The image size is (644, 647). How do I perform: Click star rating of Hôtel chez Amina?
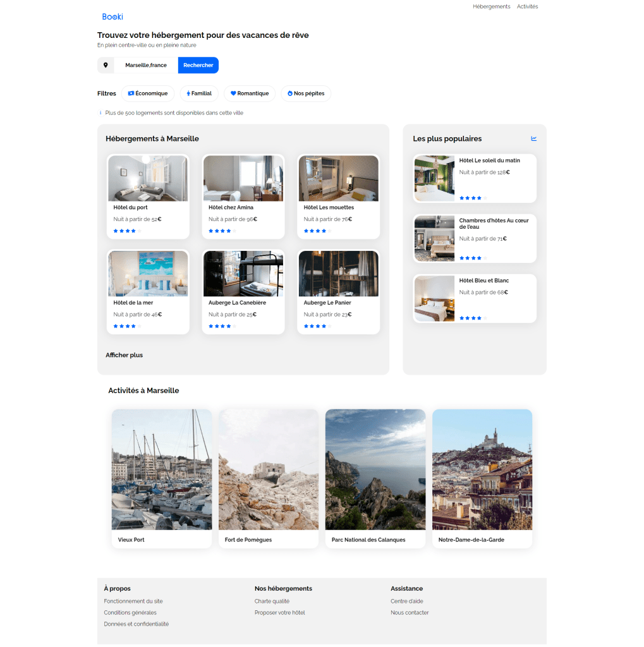click(222, 231)
